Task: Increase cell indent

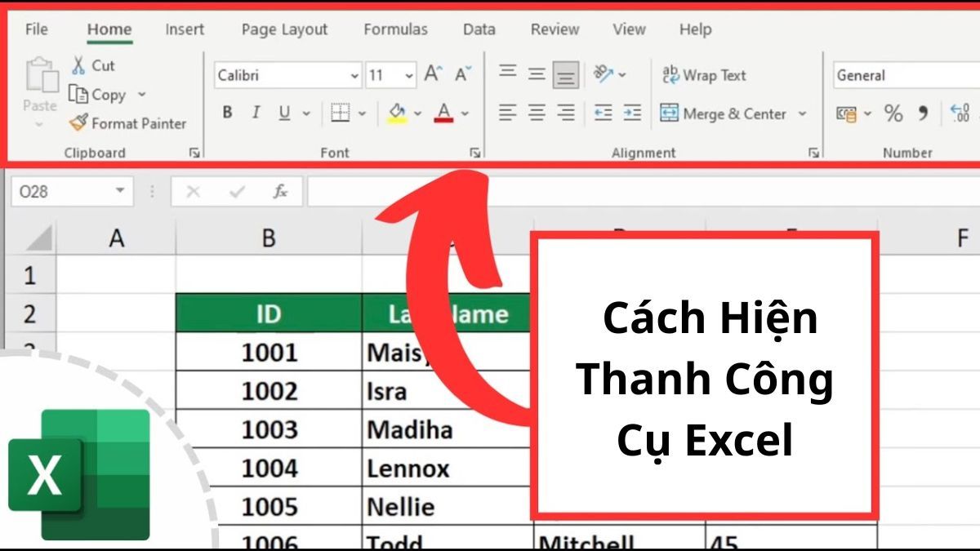Action: point(632,113)
